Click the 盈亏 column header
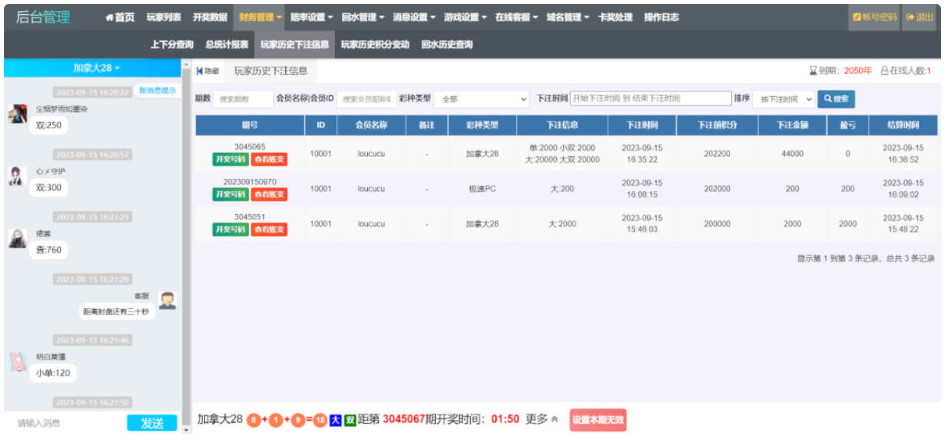 tap(847, 126)
